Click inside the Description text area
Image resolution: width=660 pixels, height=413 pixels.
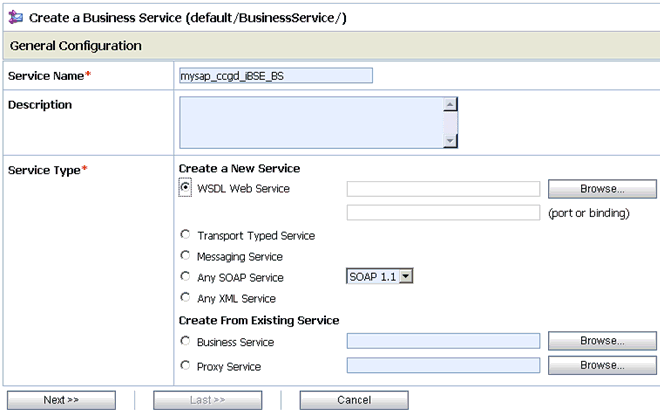tap(311, 123)
